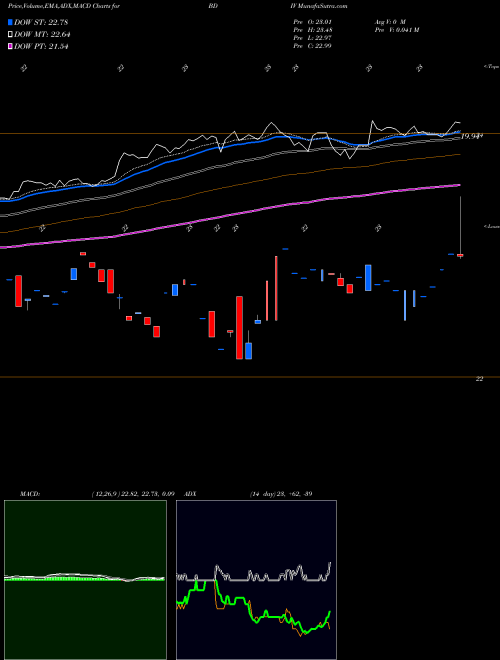Click the MACD panel title label
This screenshot has height=660, width=500.
(30, 494)
